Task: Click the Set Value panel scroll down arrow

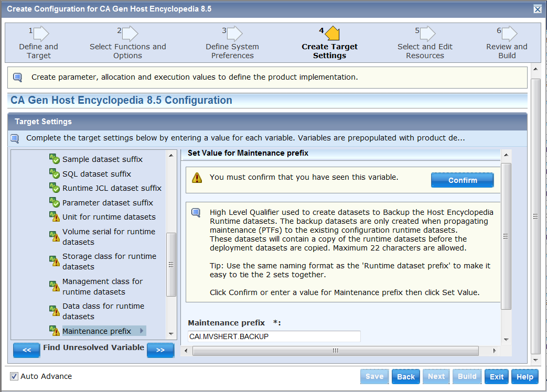Action: tap(506, 340)
